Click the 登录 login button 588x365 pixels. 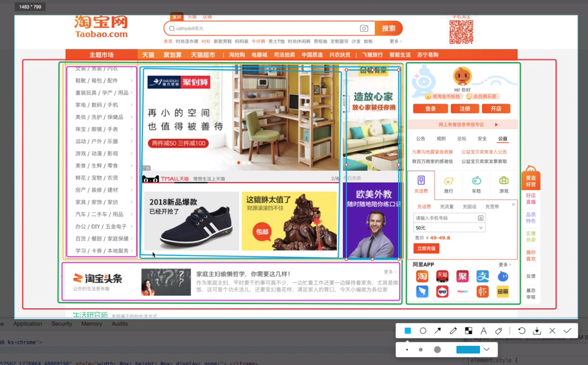point(430,109)
